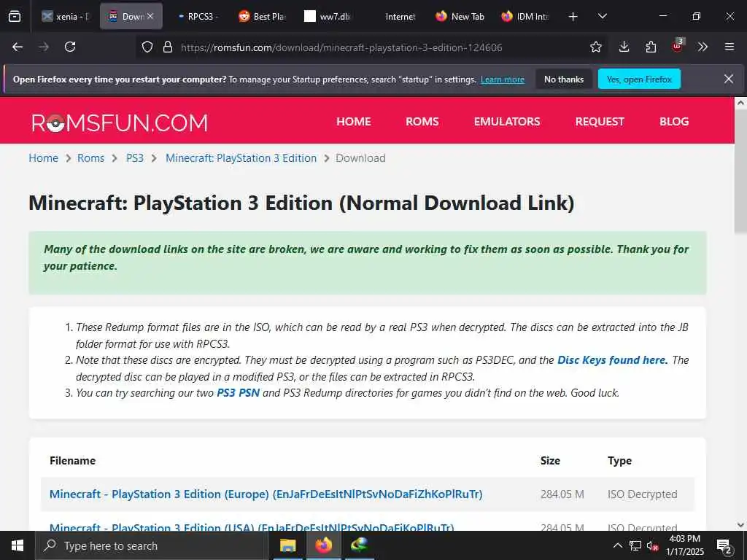The width and height of the screenshot is (747, 560).
Task: Click the network icon in system tray
Action: 635,545
